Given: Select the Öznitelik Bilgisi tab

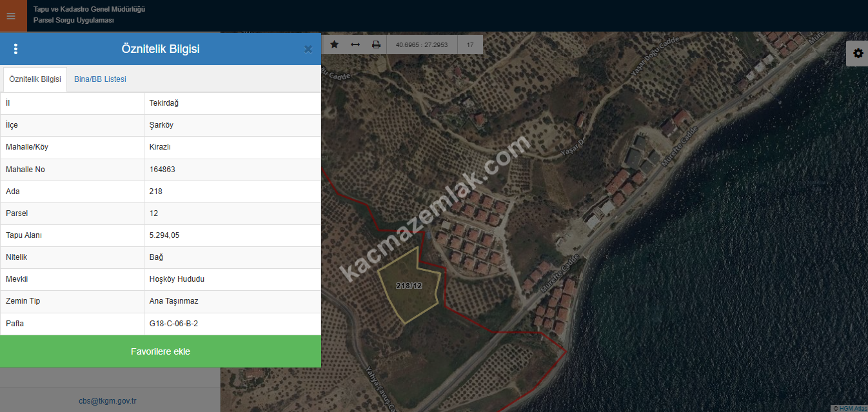Looking at the screenshot, I should coord(35,79).
